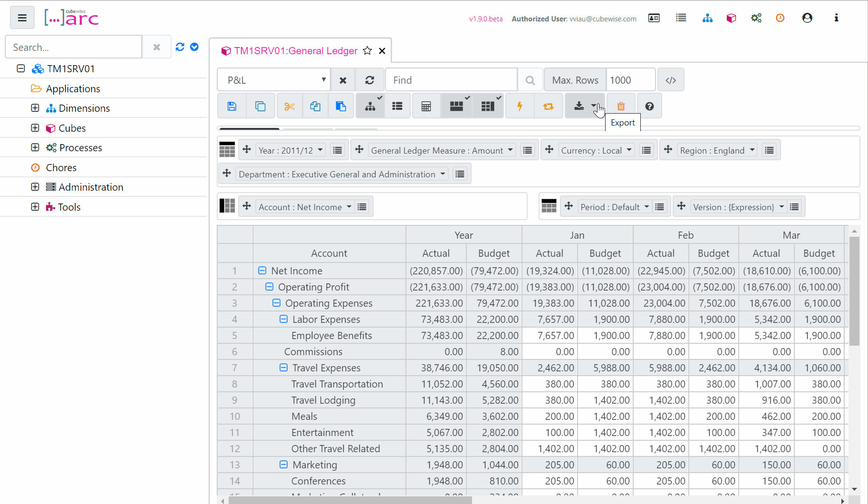The image size is (868, 504).
Task: Click the orange trash delete icon
Action: pos(621,106)
